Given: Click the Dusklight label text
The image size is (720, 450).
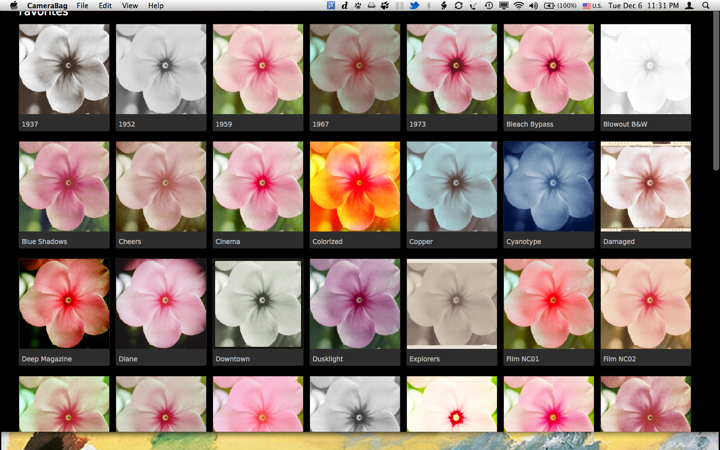Looking at the screenshot, I should point(328,359).
